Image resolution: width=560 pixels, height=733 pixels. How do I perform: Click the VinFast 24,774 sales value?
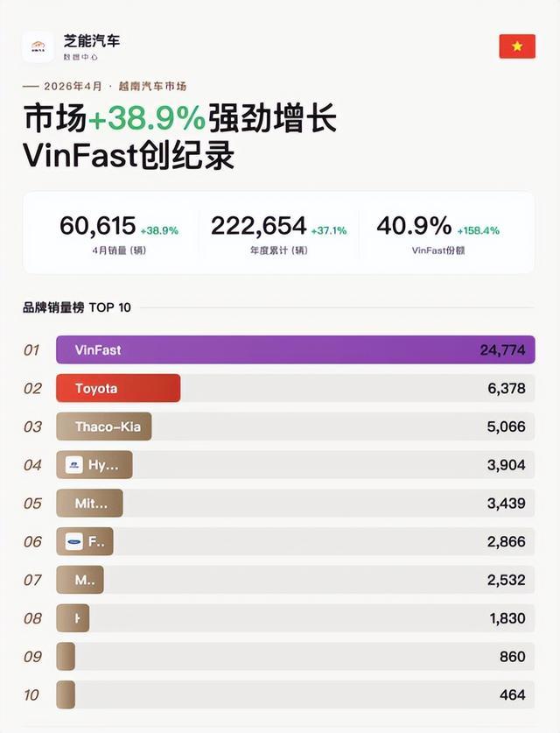click(502, 350)
